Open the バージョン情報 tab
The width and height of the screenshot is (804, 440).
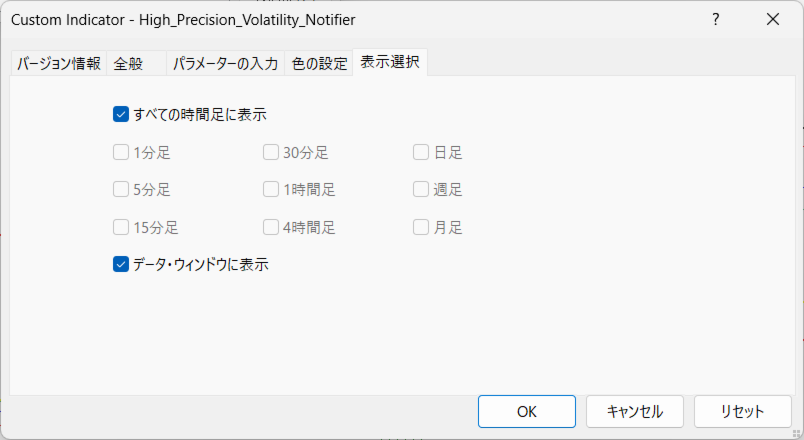[58, 64]
